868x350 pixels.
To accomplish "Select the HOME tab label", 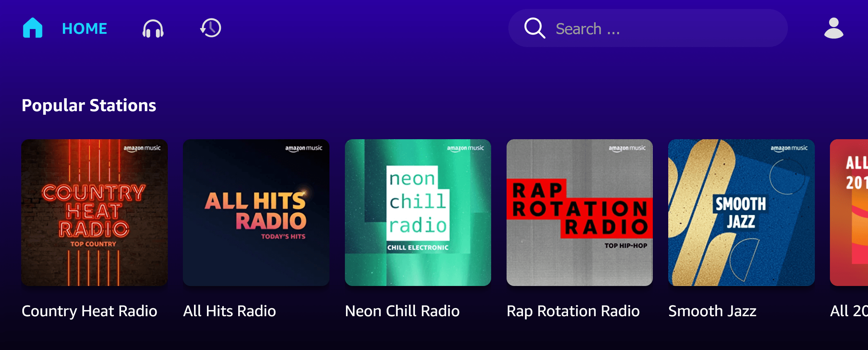I will coord(84,28).
